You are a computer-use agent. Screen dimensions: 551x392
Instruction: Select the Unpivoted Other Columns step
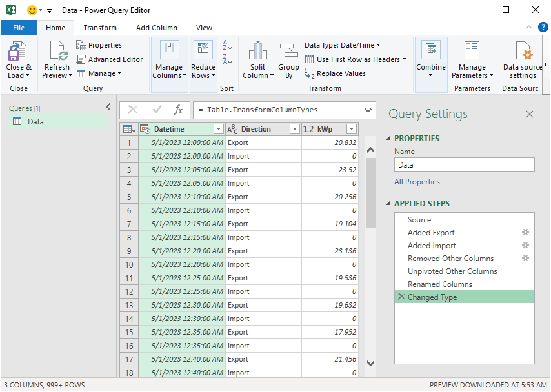click(x=464, y=271)
